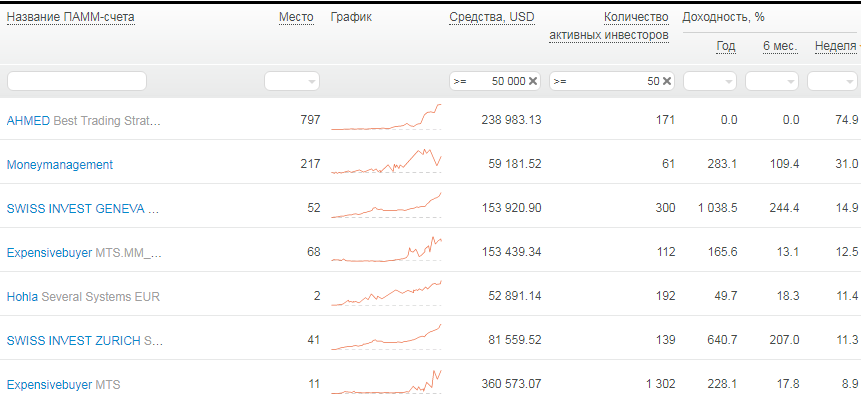This screenshot has height=398, width=861.
Task: Sort by Название ПАММ-счета column header
Action: (x=70, y=18)
